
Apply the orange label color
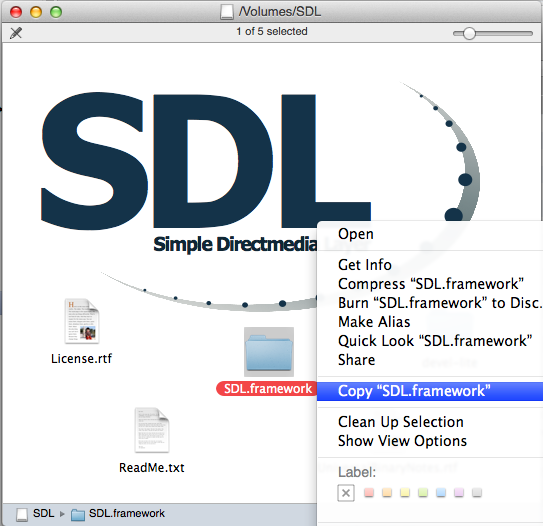tap(387, 492)
